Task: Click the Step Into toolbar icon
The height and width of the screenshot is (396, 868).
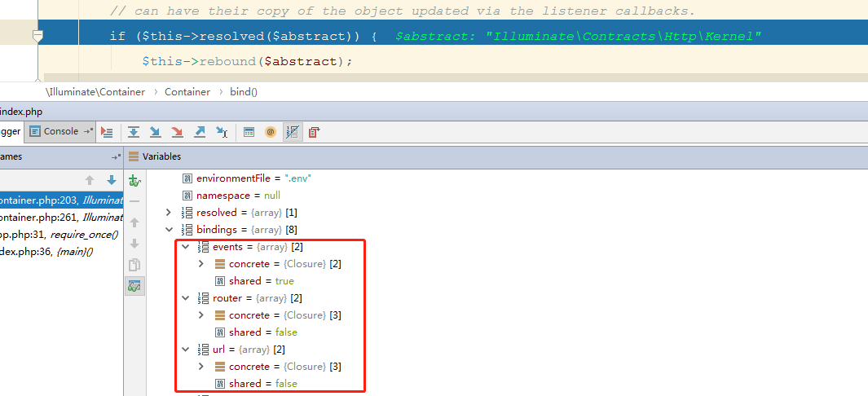Action: [156, 132]
